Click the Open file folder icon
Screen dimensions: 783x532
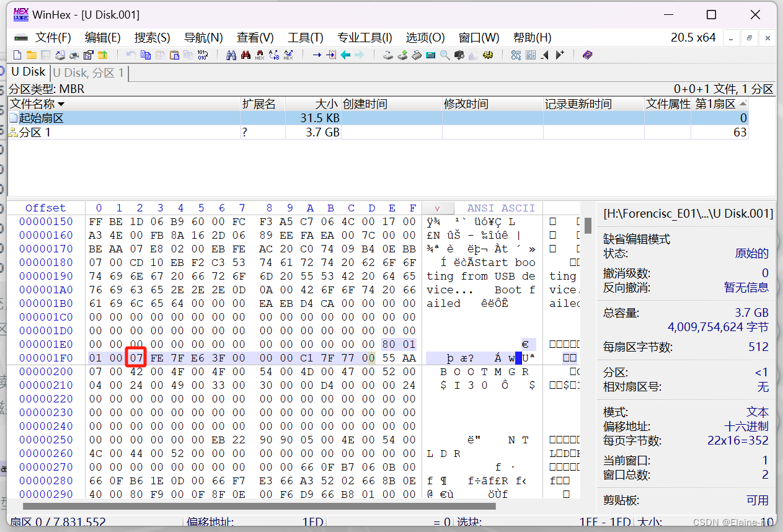point(31,55)
